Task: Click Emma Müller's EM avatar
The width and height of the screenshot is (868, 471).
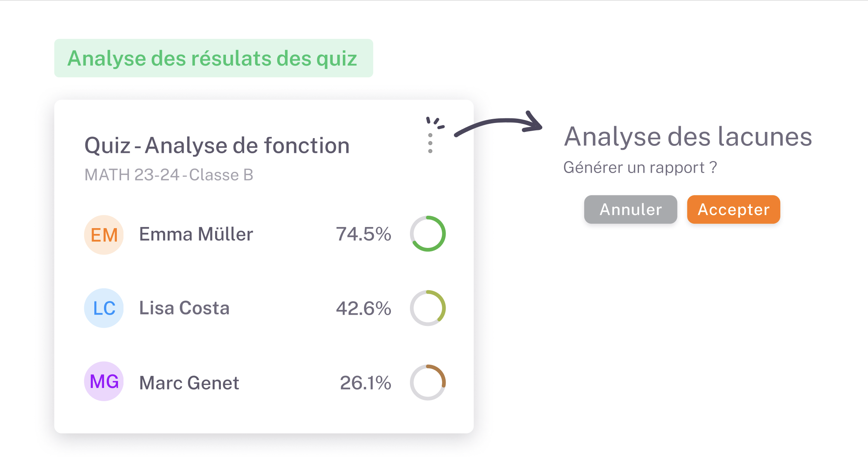Action: point(104,235)
